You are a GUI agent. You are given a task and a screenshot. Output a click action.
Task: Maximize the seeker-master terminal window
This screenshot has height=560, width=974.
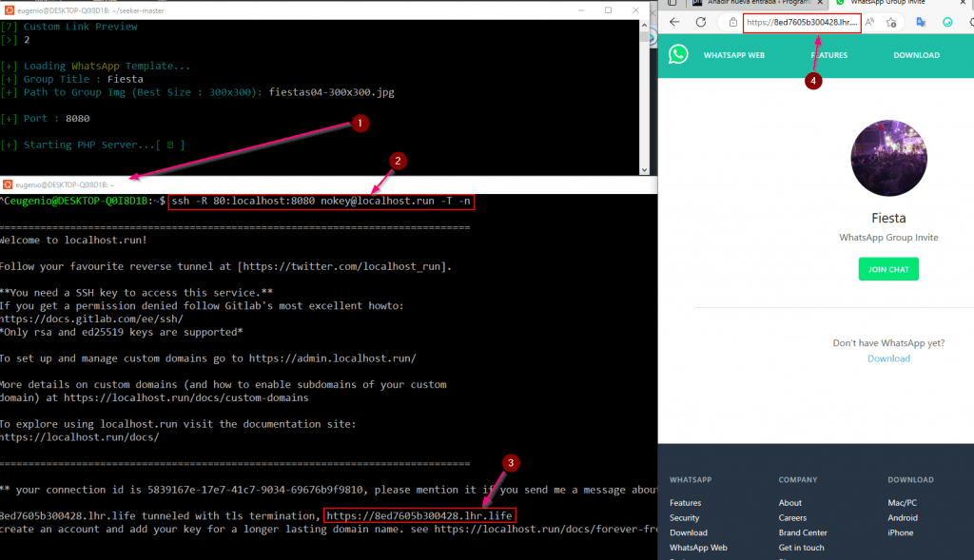coord(608,10)
